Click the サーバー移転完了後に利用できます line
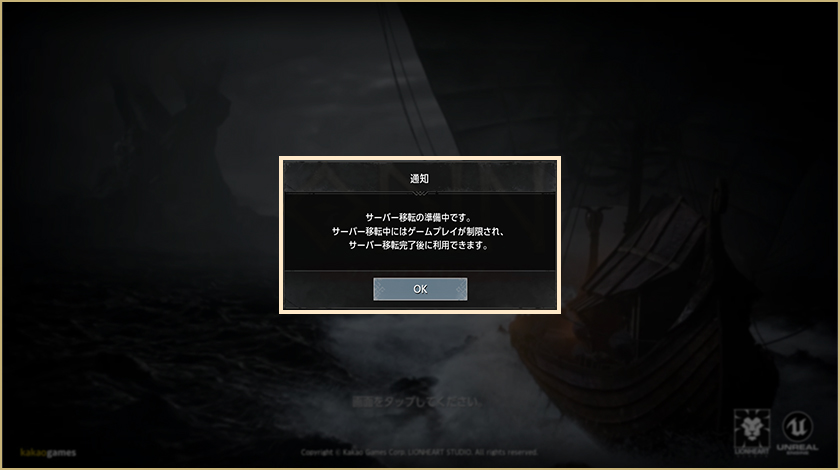Image resolution: width=840 pixels, height=470 pixels. pyautogui.click(x=419, y=245)
